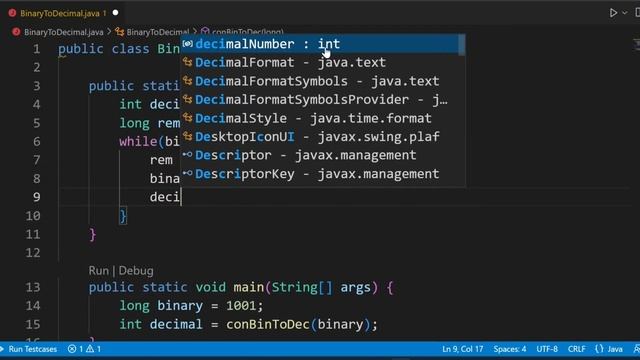Choose DecimalFormat - java.text suggestion
640x360 pixels.
point(320,62)
